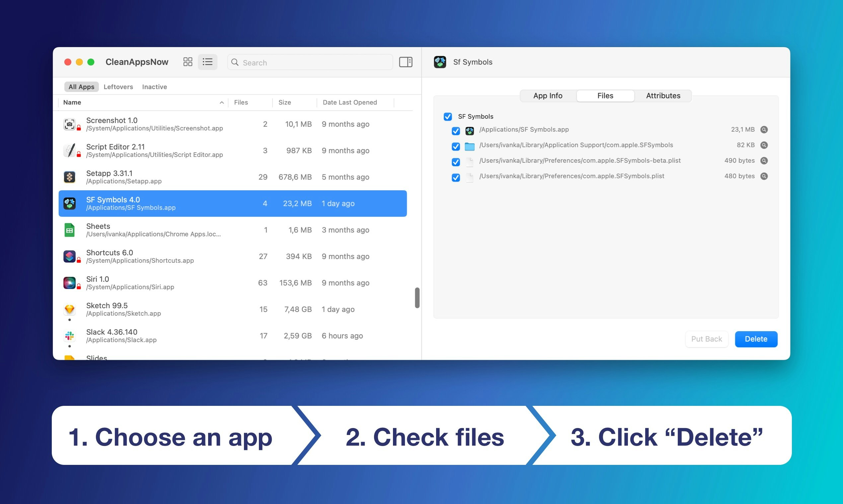Select the Script Editor 2.11 row

(233, 151)
